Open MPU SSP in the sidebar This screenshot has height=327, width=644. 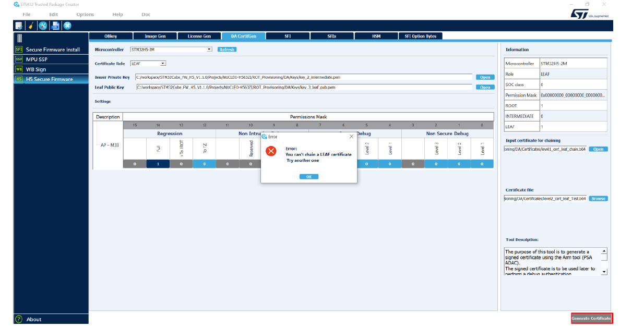pos(52,59)
